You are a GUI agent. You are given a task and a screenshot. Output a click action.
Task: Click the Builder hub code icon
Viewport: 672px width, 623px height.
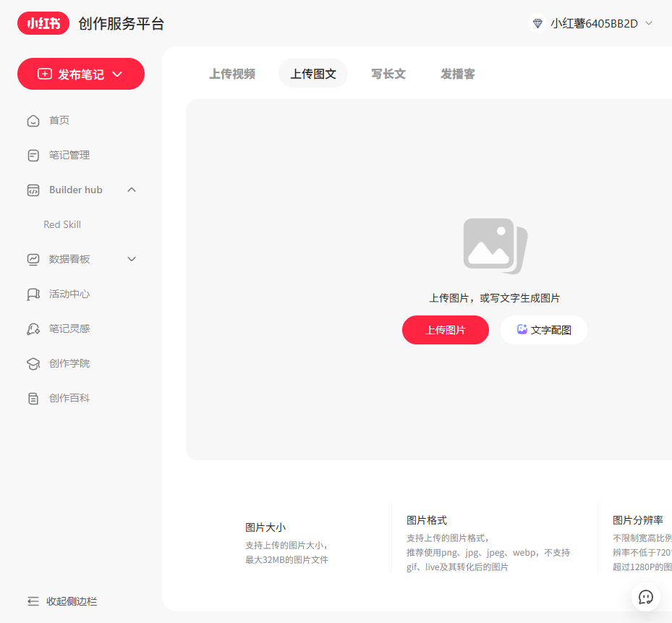(33, 190)
